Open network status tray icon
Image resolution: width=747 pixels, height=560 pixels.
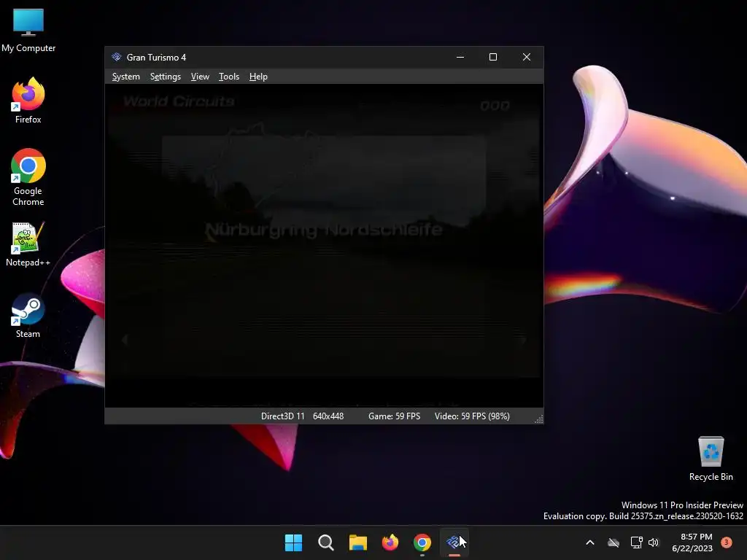pos(636,542)
